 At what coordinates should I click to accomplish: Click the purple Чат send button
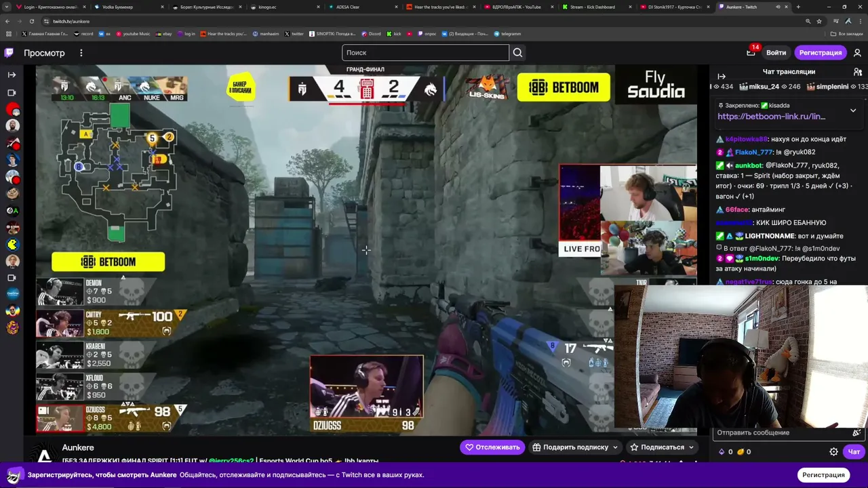coord(854,451)
